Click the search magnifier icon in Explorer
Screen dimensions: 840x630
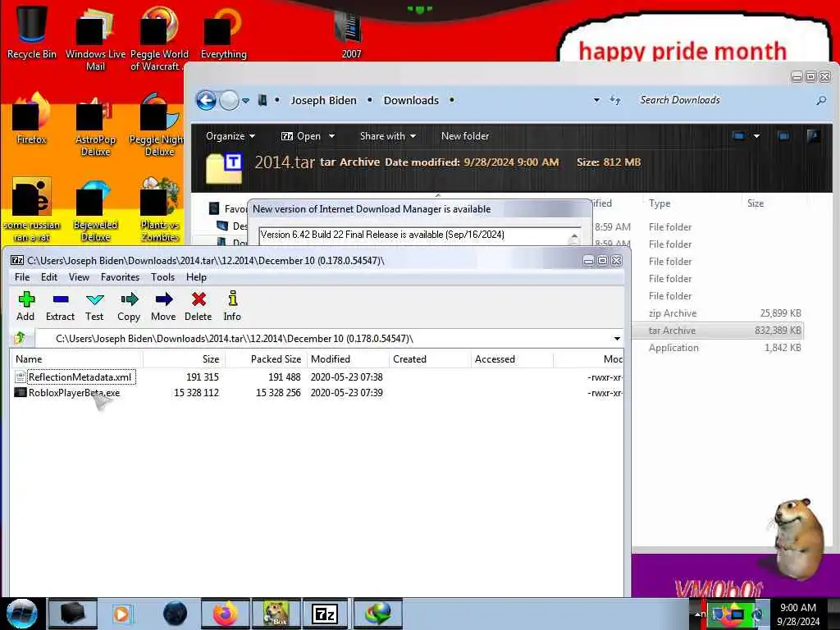(820, 100)
